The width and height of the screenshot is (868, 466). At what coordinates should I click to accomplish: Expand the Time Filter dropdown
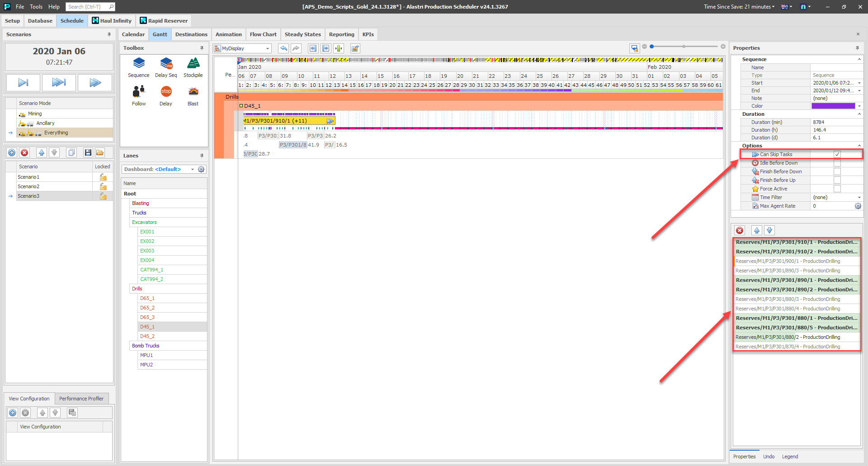click(859, 197)
